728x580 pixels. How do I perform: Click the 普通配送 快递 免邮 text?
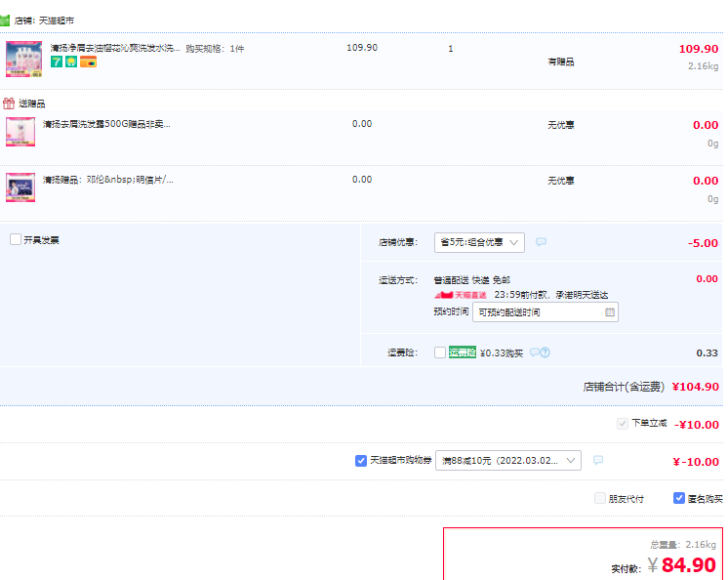(x=471, y=280)
